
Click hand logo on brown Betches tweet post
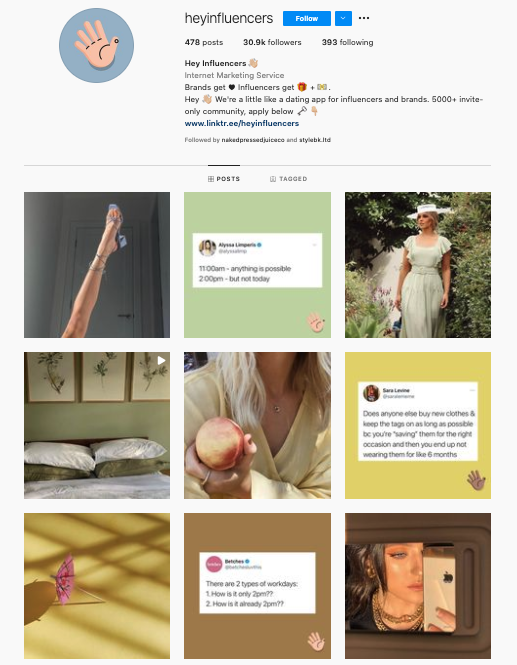[x=316, y=641]
